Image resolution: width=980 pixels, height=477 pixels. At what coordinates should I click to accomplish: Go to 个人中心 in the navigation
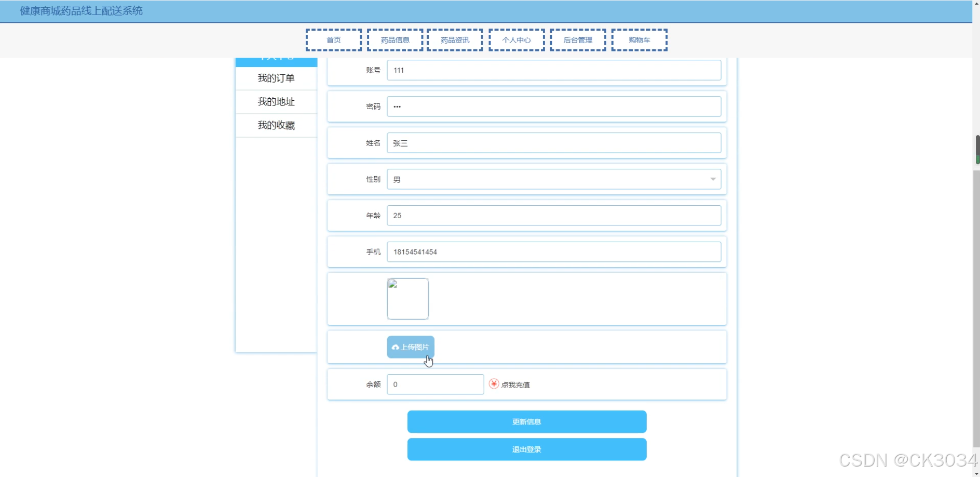click(516, 39)
